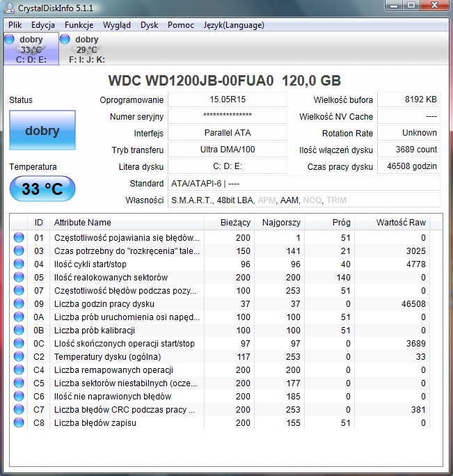Click blue status orb for attribute 07

point(19,290)
